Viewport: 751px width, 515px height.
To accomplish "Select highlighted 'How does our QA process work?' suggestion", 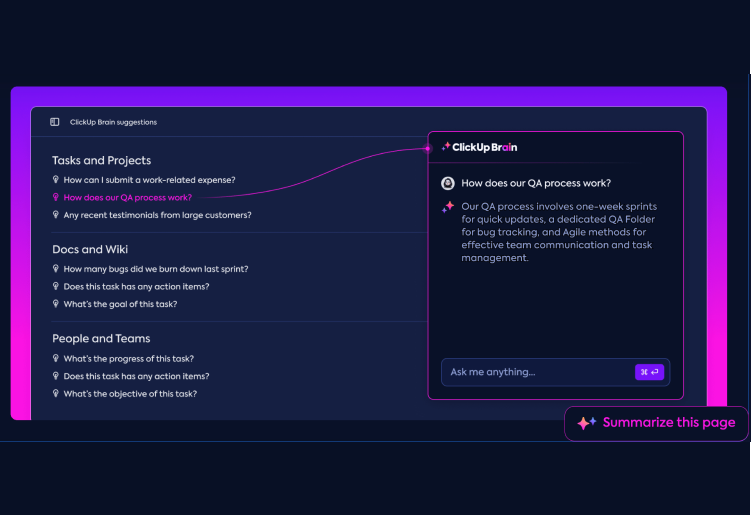I will tap(127, 197).
